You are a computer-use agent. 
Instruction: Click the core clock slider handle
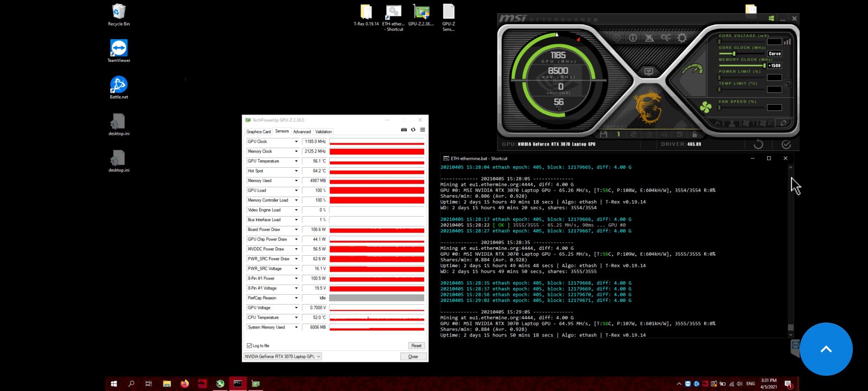(x=735, y=53)
